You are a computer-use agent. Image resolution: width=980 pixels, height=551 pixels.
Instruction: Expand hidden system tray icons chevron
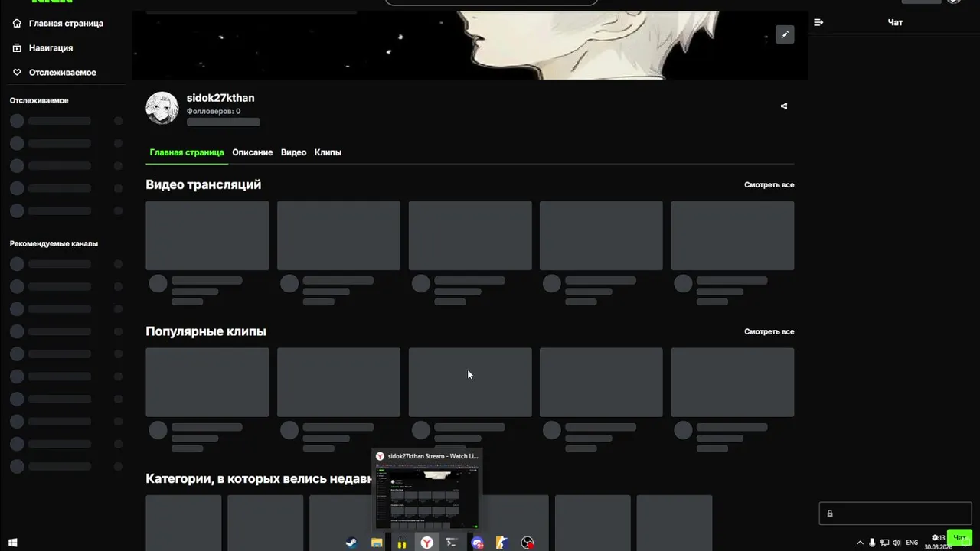tap(860, 543)
